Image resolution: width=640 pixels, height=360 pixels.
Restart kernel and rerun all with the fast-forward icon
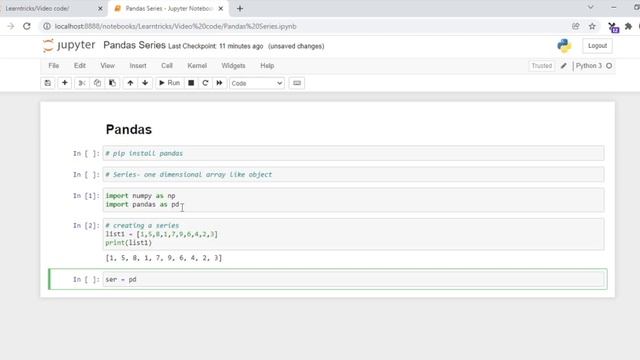click(219, 83)
